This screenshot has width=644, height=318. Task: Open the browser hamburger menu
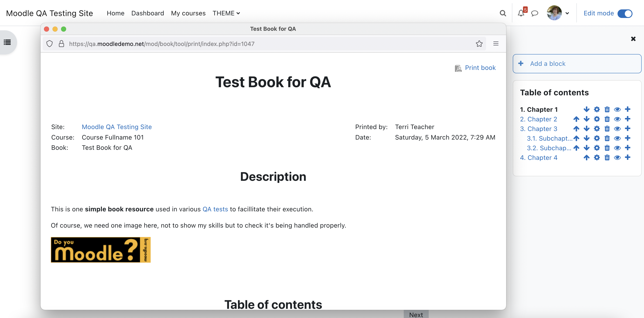click(496, 44)
